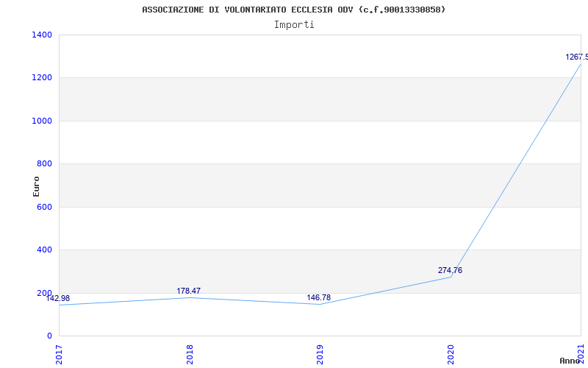Image resolution: width=588 pixels, height=368 pixels.
Task: Select the 2021 year axis label
Action: point(581,355)
